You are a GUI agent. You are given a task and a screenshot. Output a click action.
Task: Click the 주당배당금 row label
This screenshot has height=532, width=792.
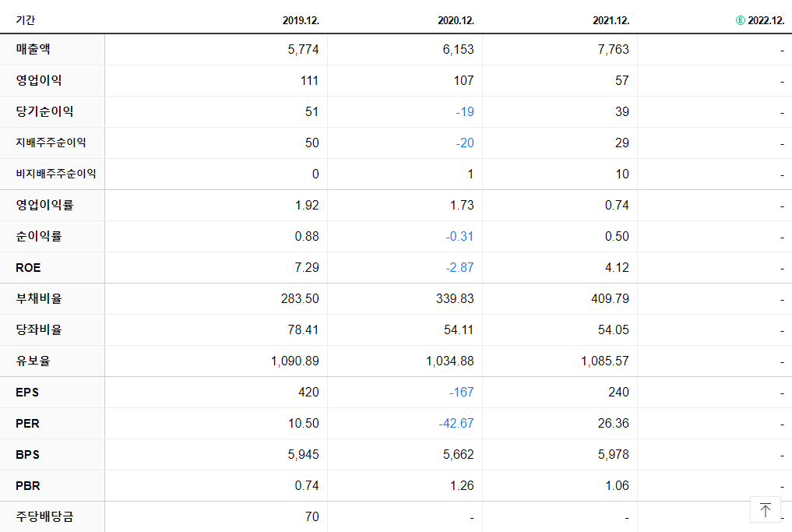click(x=44, y=516)
